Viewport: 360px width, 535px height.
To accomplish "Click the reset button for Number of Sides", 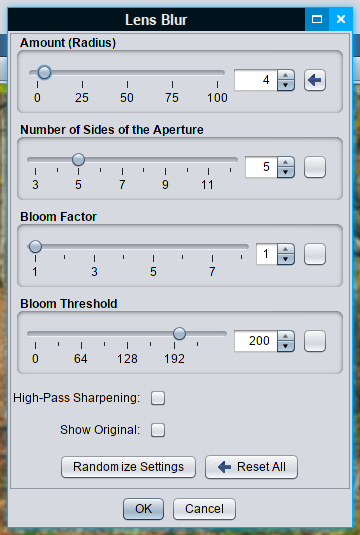I will tap(315, 167).
